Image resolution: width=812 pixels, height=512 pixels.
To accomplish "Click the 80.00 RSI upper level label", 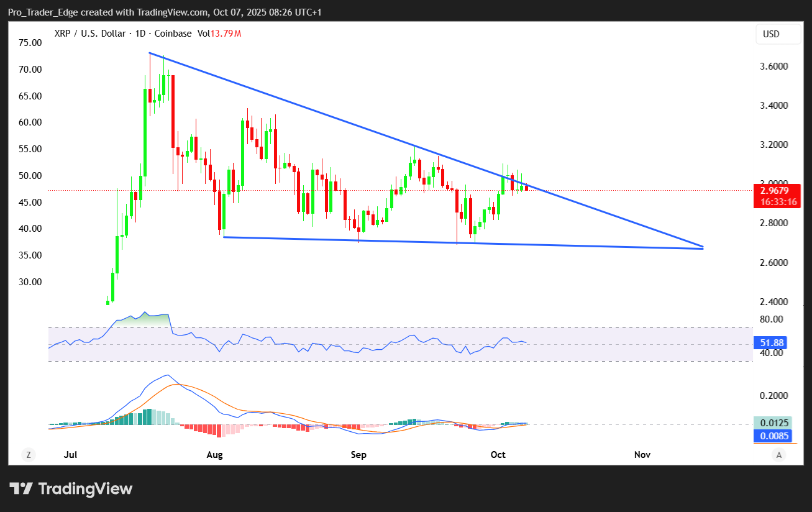I will [770, 319].
